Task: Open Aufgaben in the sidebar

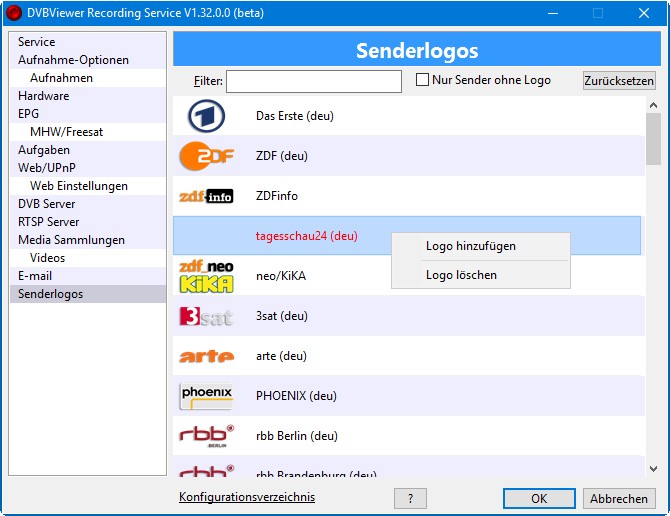Action: (x=88, y=150)
